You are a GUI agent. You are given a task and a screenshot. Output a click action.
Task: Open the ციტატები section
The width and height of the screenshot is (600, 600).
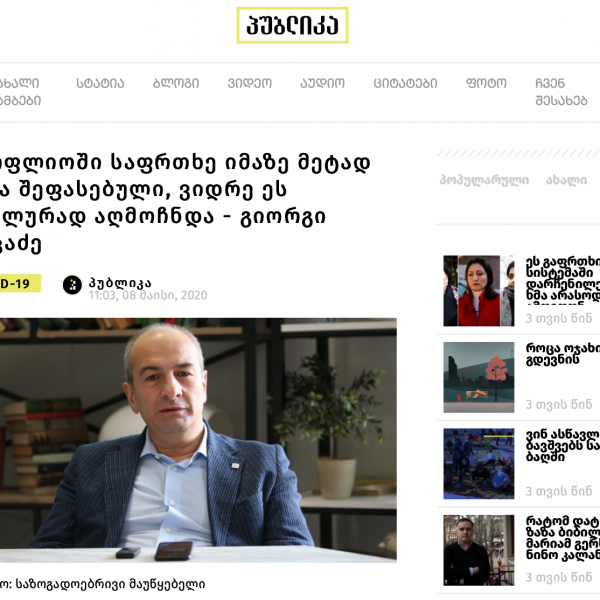click(405, 83)
